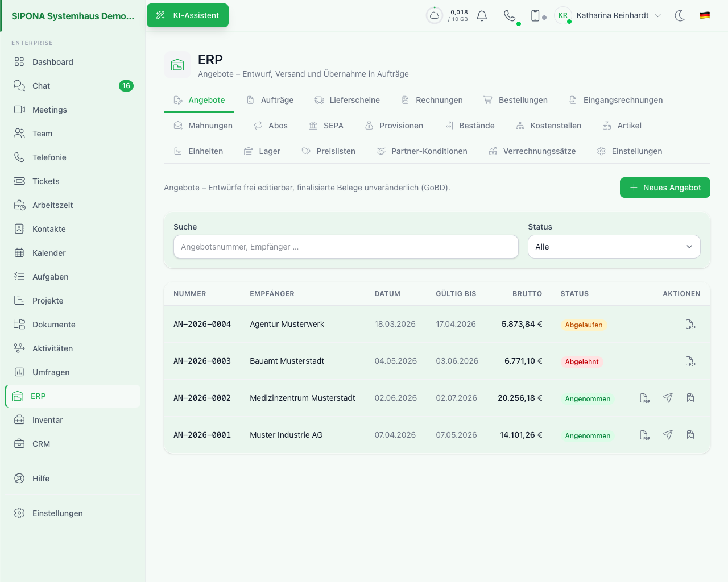Screen dimensions: 728x582
Task: Click the mobile device icon in the header
Action: 535,16
